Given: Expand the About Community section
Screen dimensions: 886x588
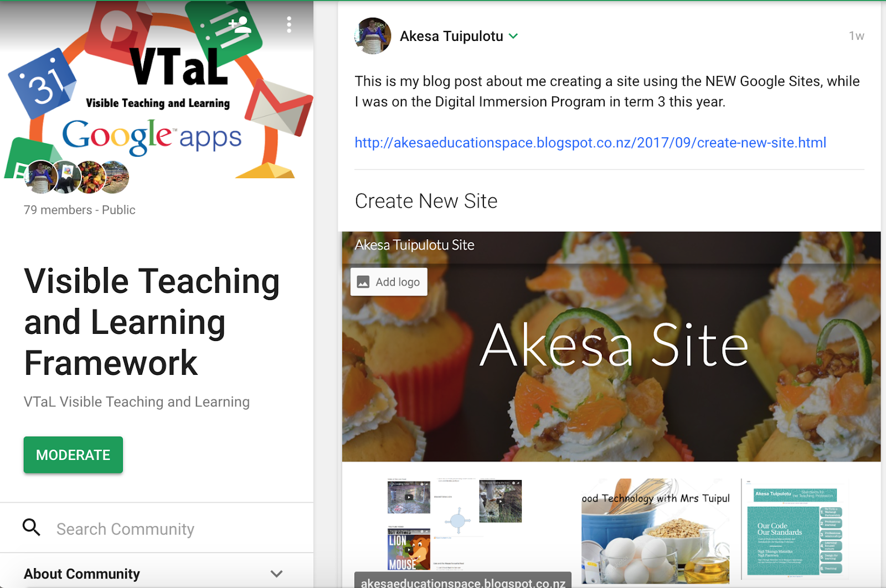Looking at the screenshot, I should 157,574.
